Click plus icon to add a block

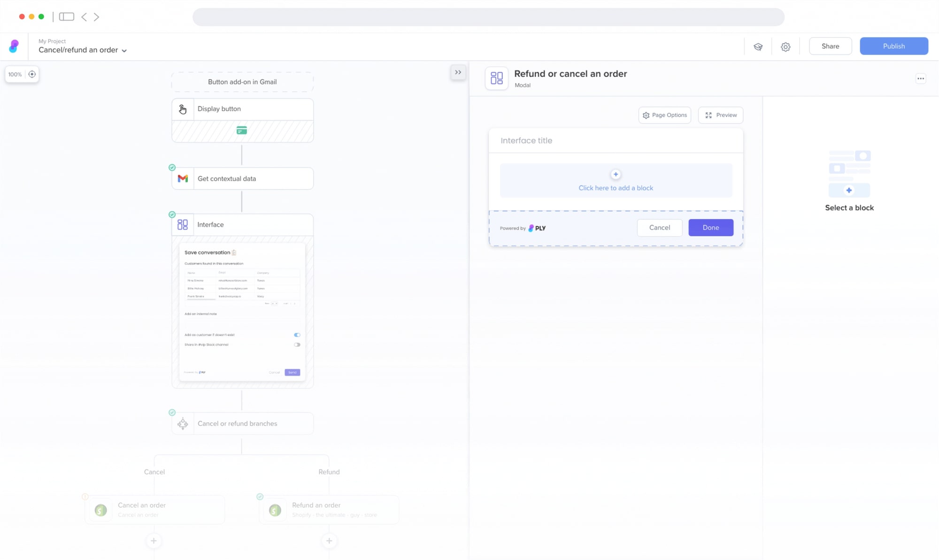[x=616, y=174]
